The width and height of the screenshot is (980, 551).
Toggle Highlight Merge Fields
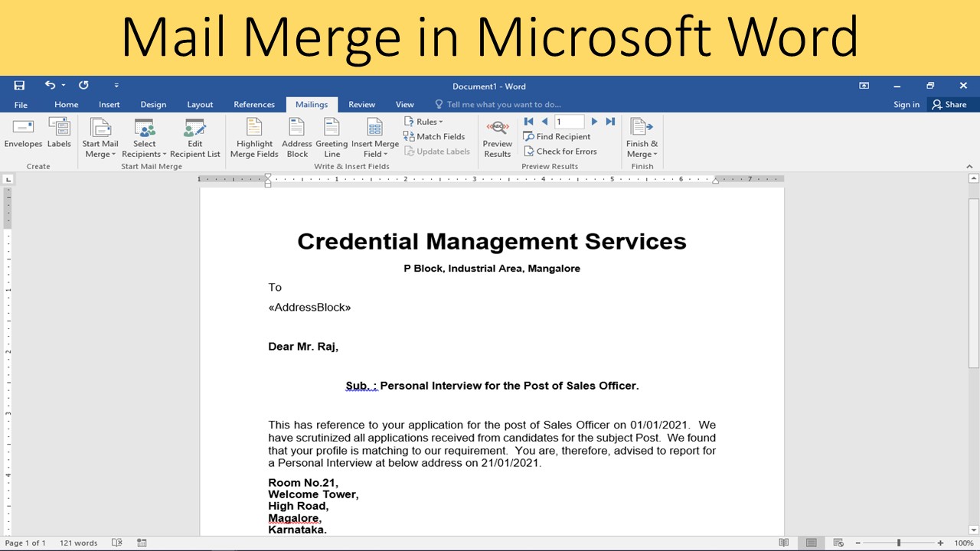point(253,136)
